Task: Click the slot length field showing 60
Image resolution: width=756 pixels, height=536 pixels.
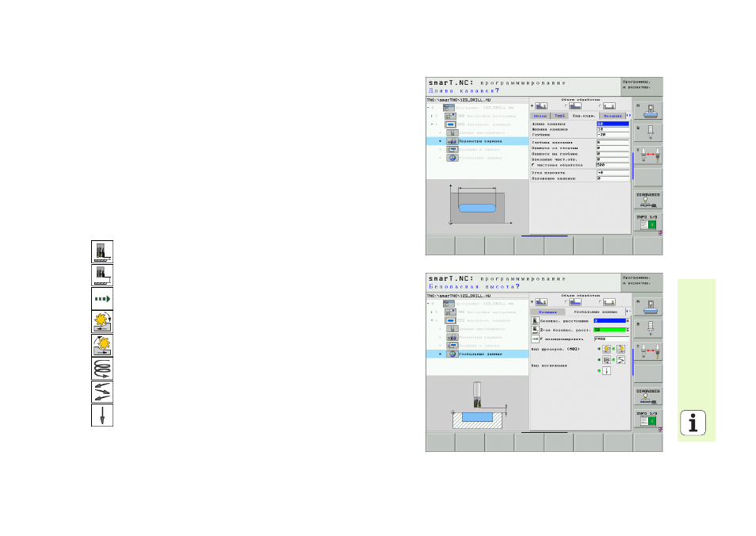Action: pyautogui.click(x=613, y=124)
